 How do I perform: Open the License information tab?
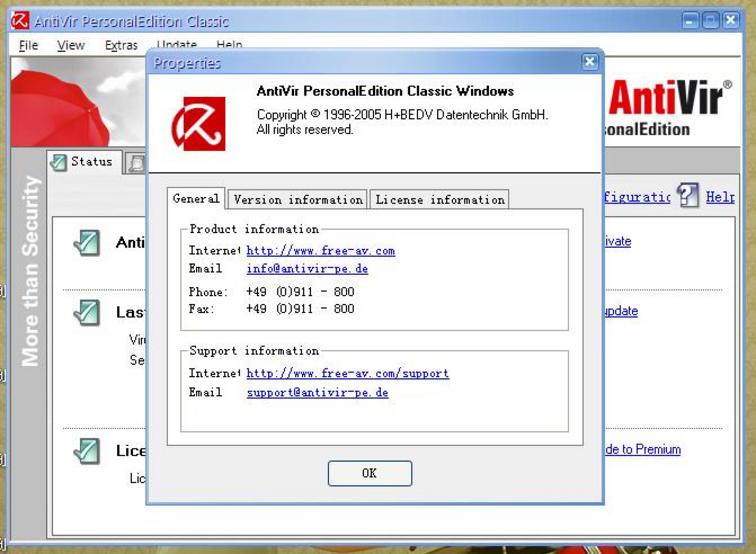(x=439, y=200)
